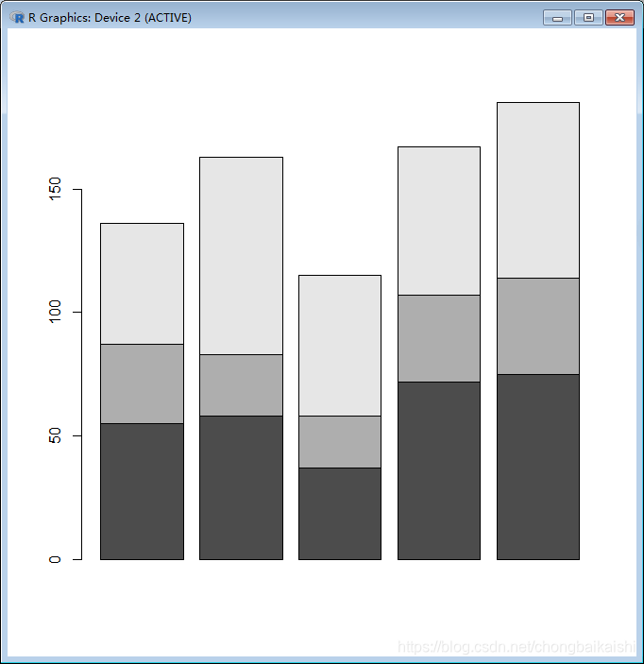Click the light gray segment of first bar

click(x=143, y=283)
